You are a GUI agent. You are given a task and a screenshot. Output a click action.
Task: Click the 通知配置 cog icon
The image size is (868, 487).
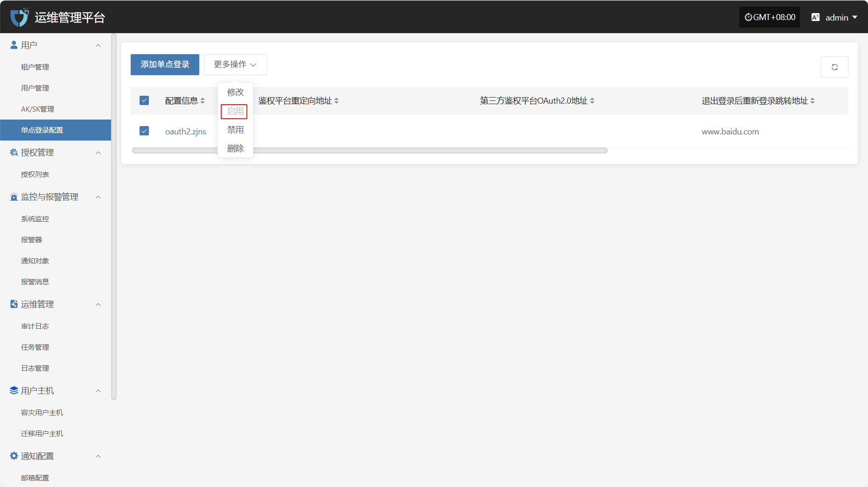click(x=14, y=456)
